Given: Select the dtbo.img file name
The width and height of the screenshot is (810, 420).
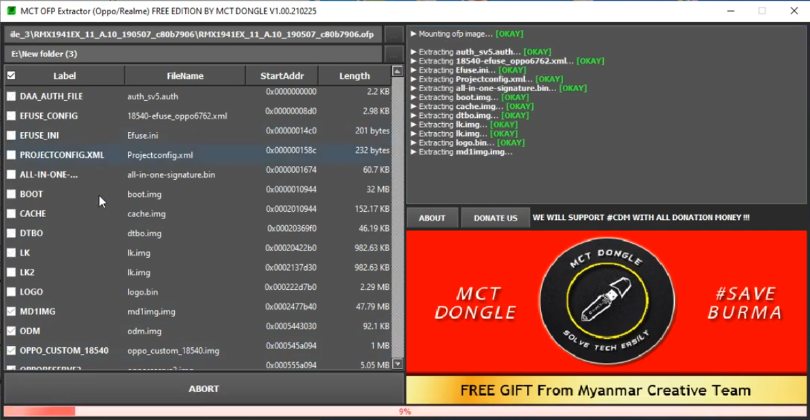Looking at the screenshot, I should pyautogui.click(x=144, y=233).
